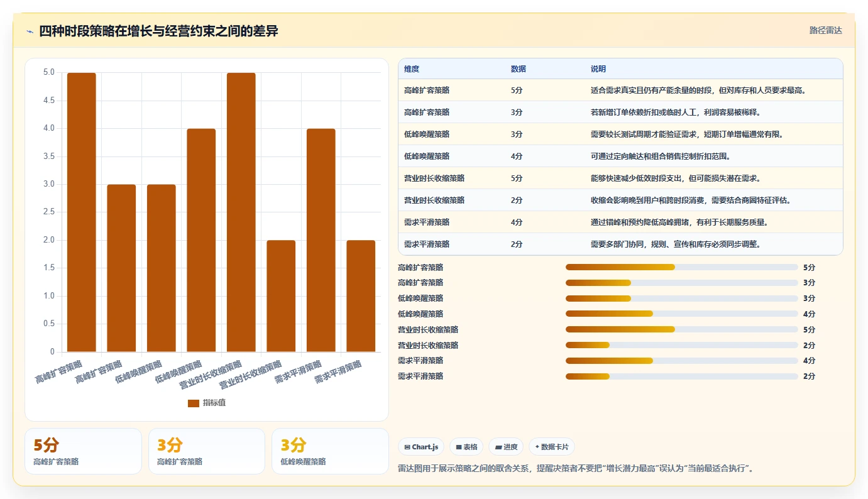Viewport: 868px width, 499px height.
Task: Click the 需求平滑策略 bar with value 4
Action: click(321, 240)
